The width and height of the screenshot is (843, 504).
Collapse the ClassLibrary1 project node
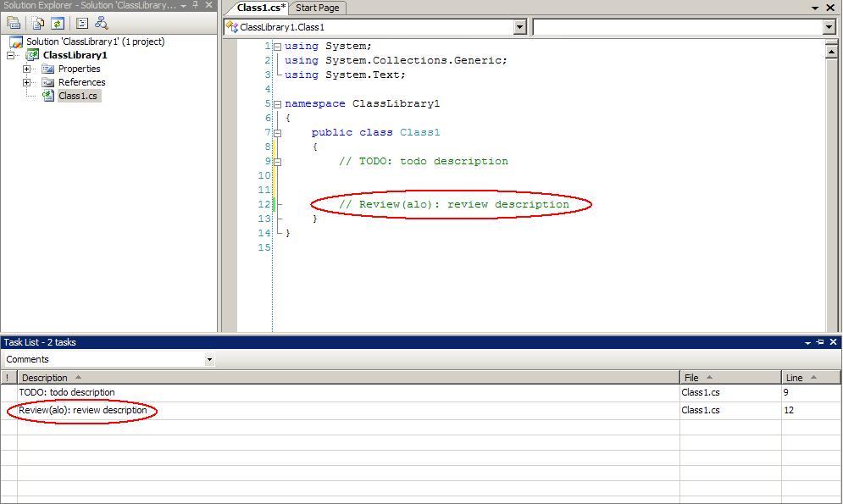[11, 55]
